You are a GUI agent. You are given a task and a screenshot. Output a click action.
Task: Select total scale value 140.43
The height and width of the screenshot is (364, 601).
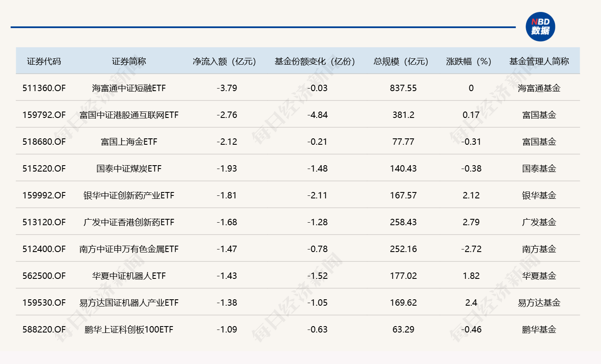click(403, 169)
